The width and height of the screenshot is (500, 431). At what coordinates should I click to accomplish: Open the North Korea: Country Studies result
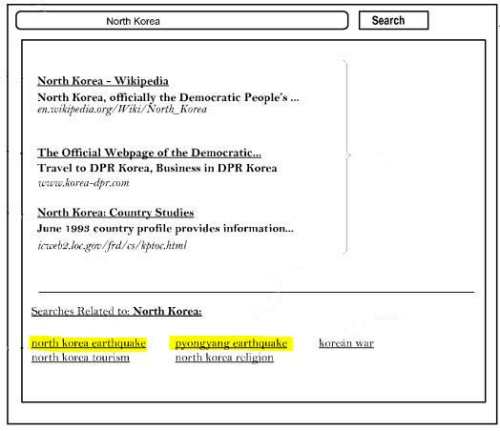click(116, 212)
